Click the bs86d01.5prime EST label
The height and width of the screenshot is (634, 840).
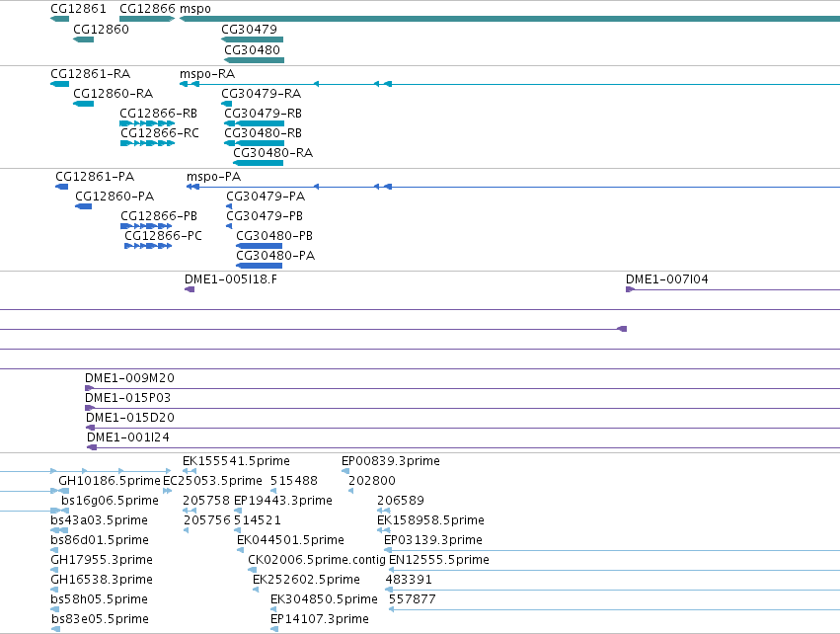click(100, 540)
